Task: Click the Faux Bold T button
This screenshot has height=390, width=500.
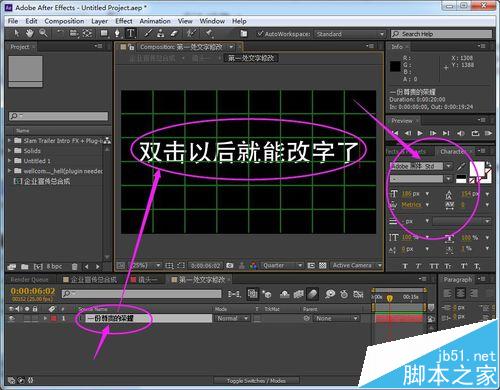Action: click(405, 266)
